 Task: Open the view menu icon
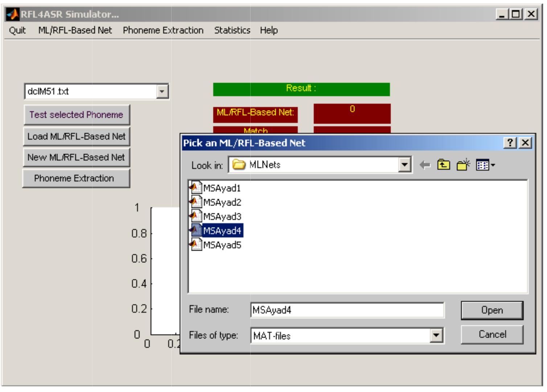(x=485, y=166)
